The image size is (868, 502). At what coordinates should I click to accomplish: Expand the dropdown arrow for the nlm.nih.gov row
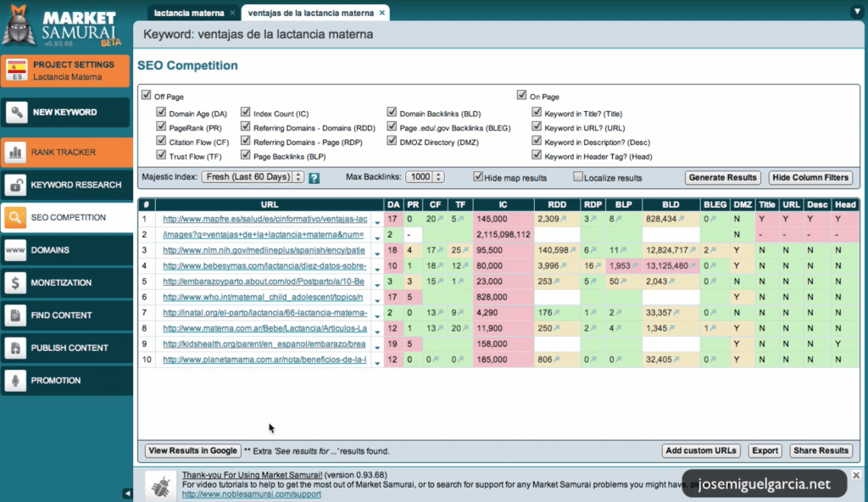[x=377, y=253]
